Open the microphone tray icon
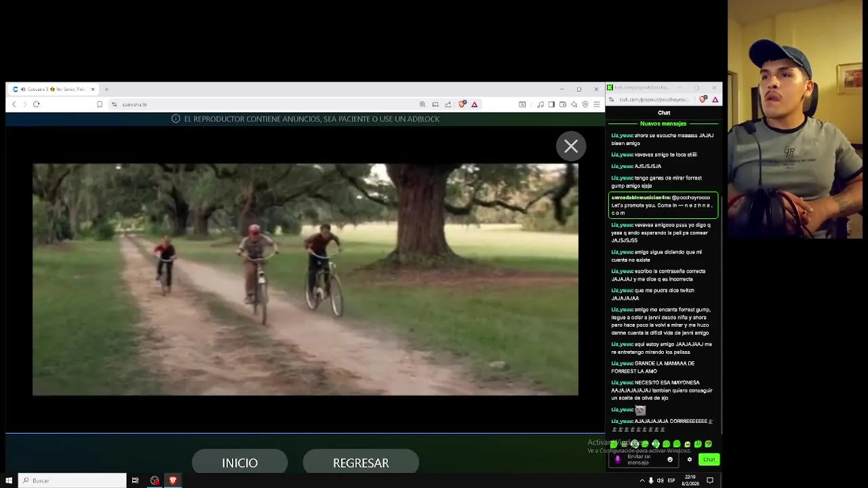Screen dimensions: 868x488 (651, 481)
